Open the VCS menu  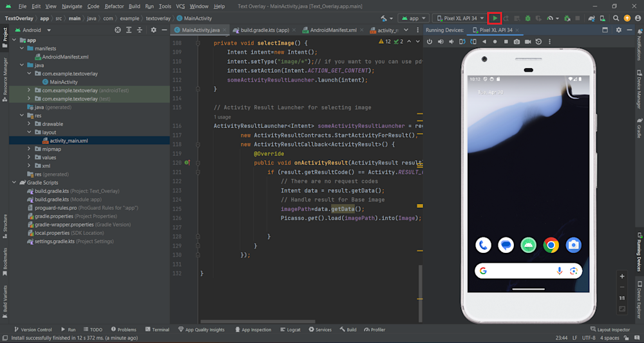pos(180,6)
